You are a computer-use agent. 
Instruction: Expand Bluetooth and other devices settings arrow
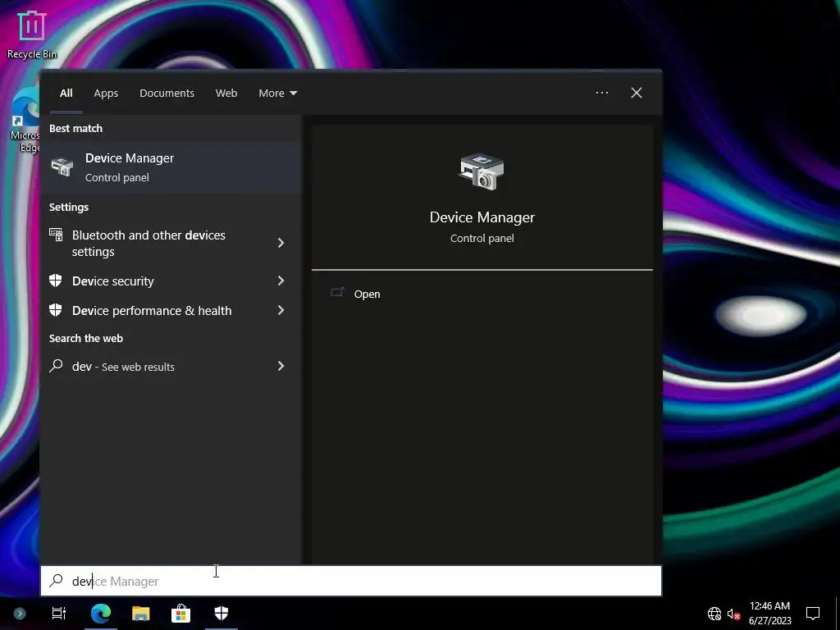(x=281, y=243)
